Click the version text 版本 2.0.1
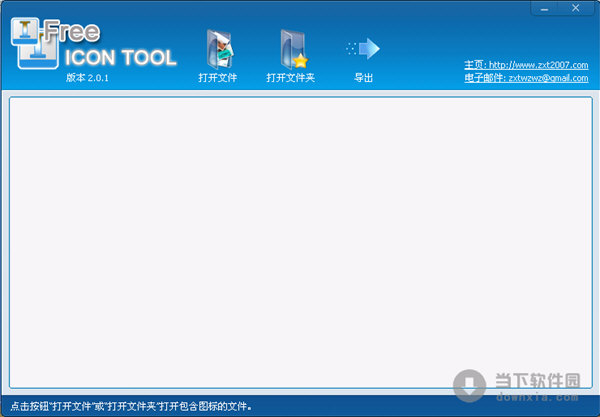 tap(87, 78)
